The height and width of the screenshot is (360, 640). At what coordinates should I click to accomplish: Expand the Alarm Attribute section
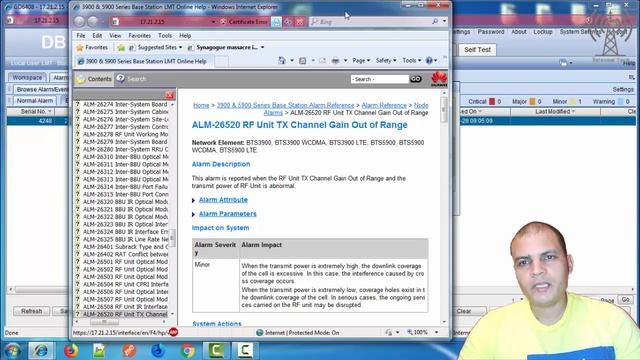[x=223, y=200]
